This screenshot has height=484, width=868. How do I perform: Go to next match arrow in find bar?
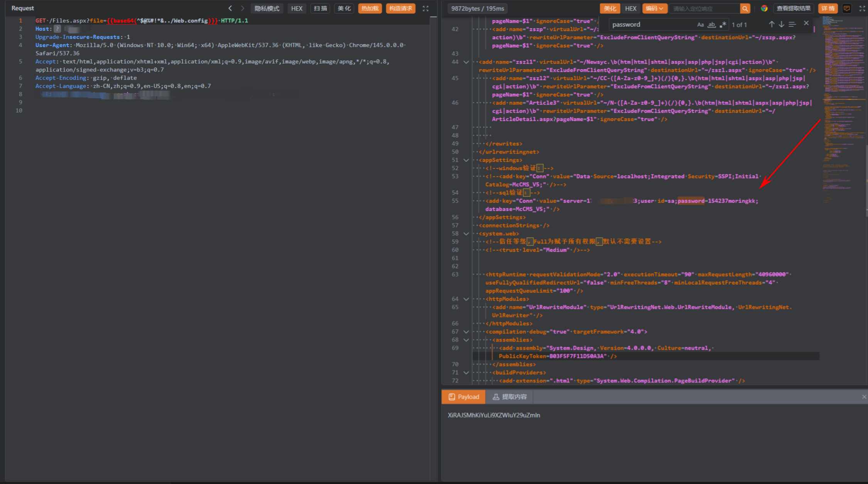click(781, 24)
